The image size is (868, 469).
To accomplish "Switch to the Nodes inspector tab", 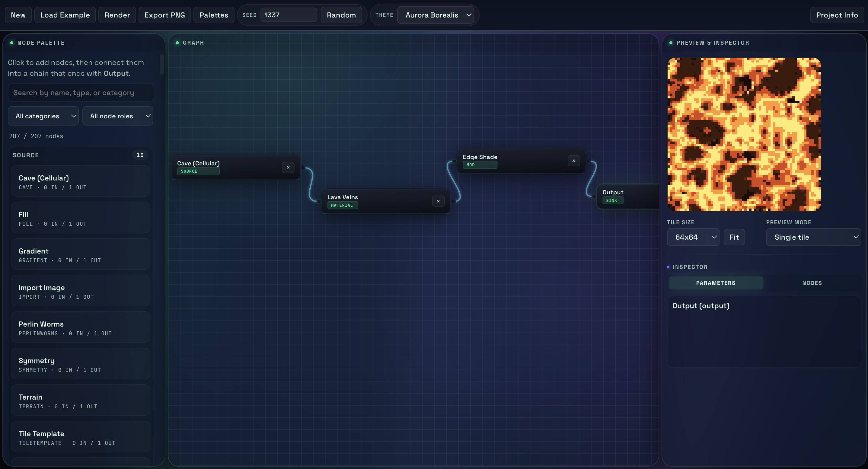I will (812, 283).
